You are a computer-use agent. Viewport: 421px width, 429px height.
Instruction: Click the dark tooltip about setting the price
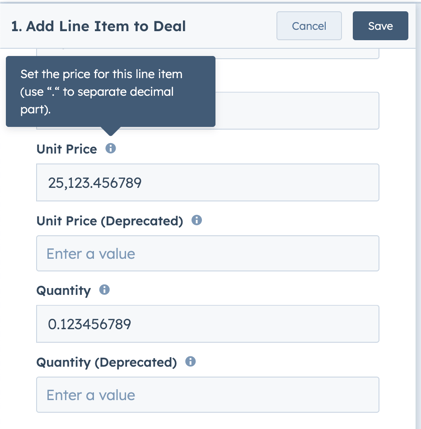pyautogui.click(x=111, y=91)
